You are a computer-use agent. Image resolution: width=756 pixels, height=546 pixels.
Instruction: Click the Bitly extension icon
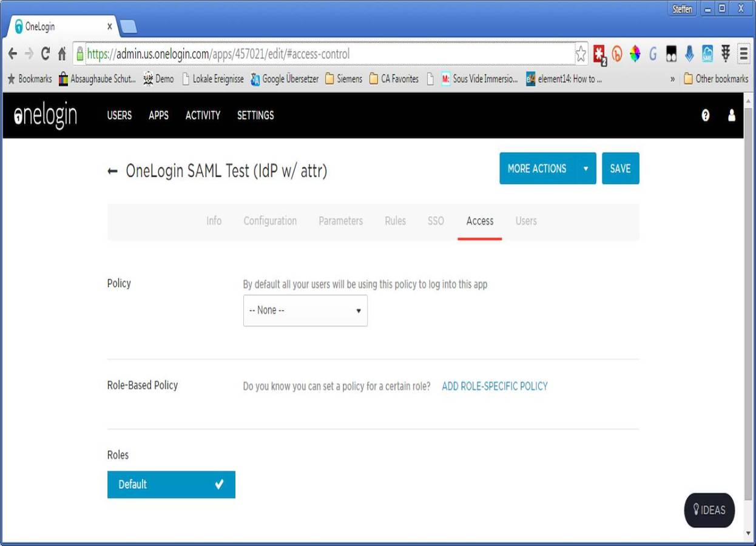point(618,53)
